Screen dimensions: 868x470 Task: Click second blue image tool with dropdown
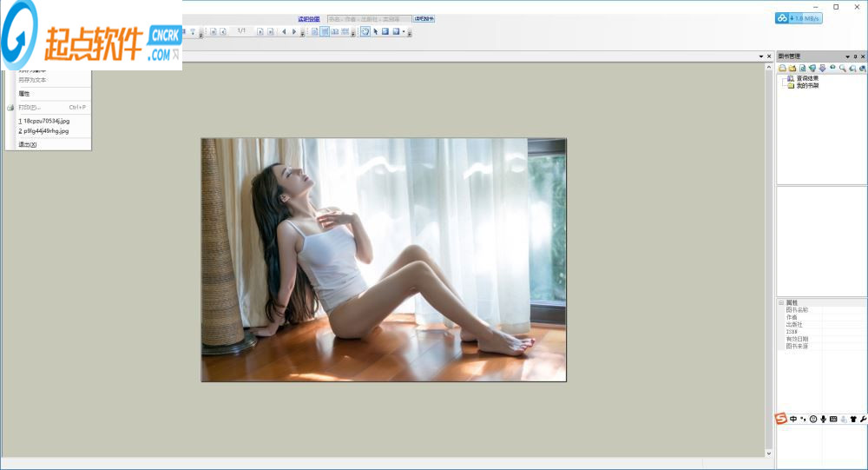[396, 31]
